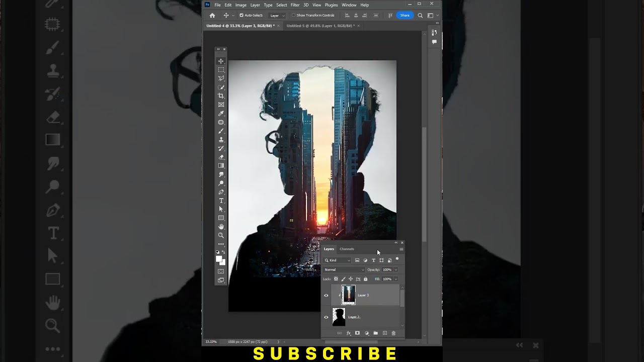Expand the Fill slider dropdown

tap(395, 279)
